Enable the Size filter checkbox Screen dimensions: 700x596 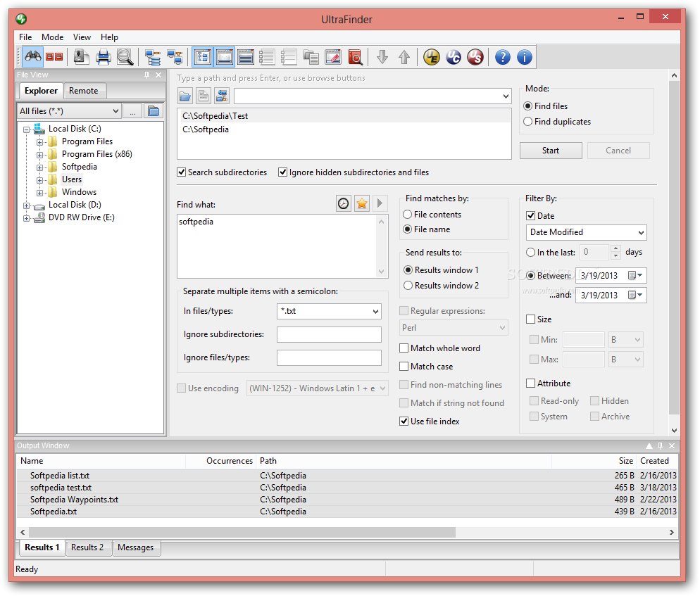click(531, 319)
